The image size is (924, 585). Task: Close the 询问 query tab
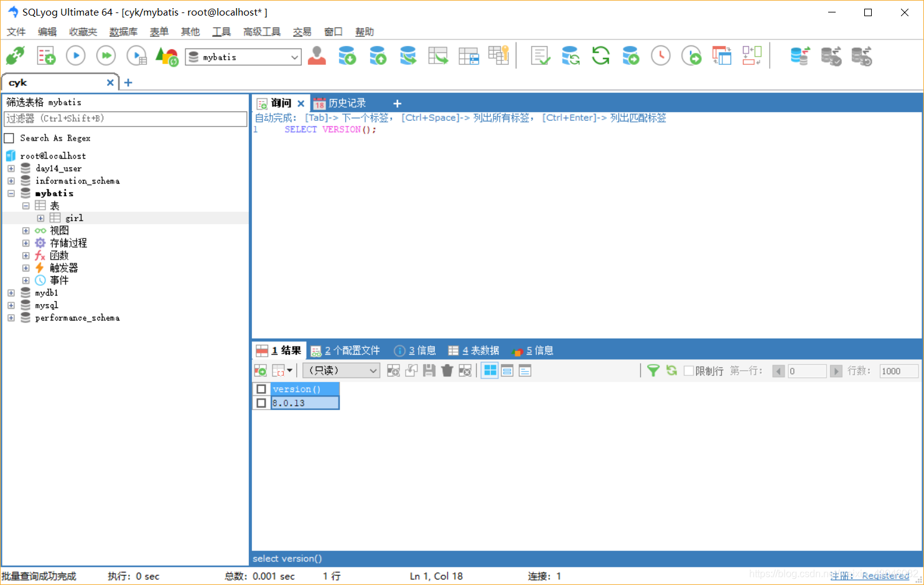point(301,103)
